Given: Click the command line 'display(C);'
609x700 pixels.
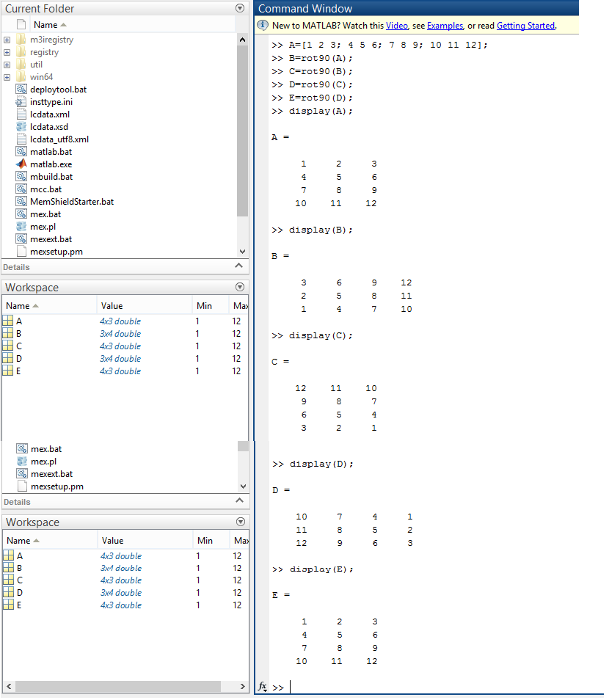Looking at the screenshot, I should click(x=321, y=335).
